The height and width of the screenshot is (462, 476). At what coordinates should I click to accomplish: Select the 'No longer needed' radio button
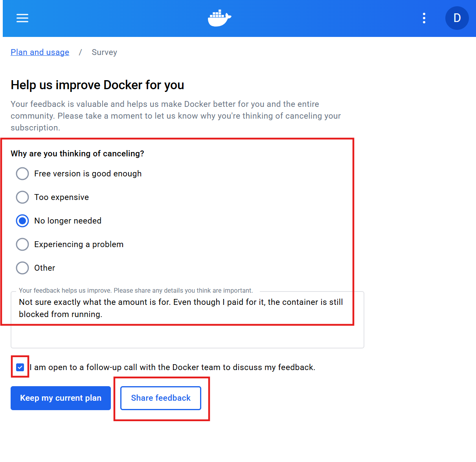pyautogui.click(x=22, y=221)
